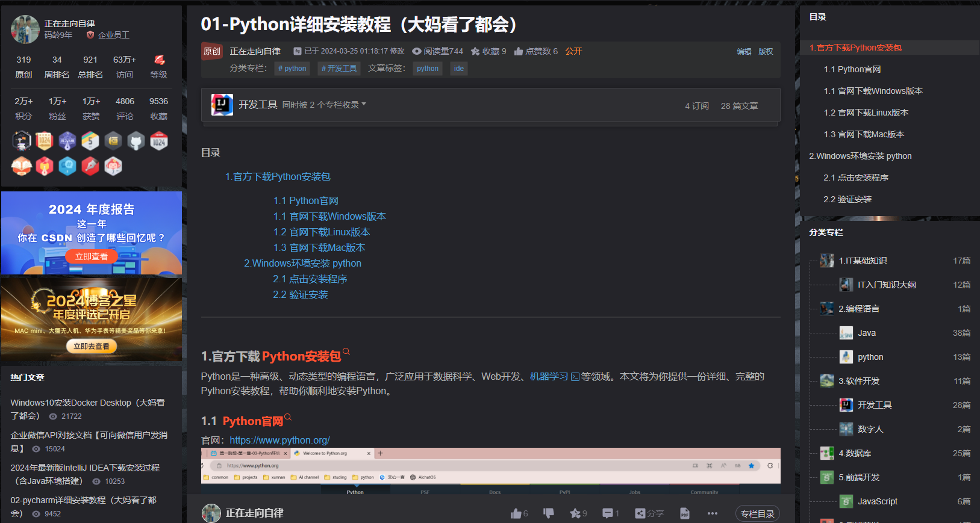Select 1.官方下载Python安装包 in right sidebar outline

coord(855,48)
